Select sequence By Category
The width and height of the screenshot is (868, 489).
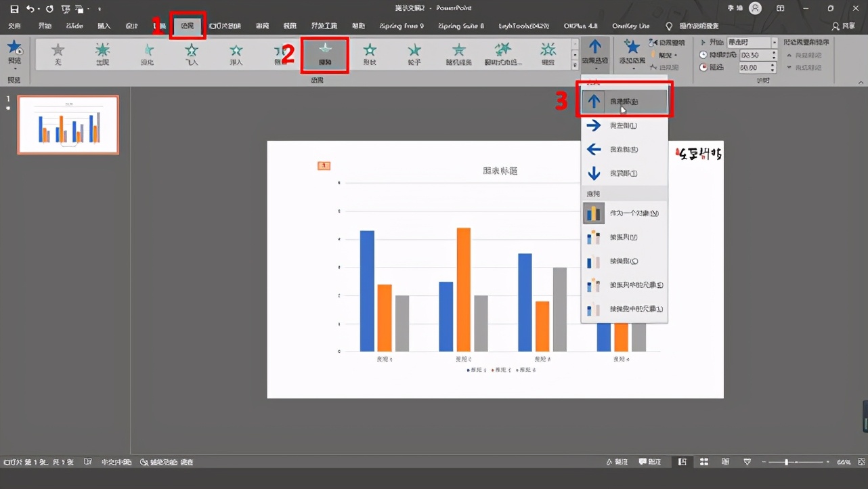(624, 261)
